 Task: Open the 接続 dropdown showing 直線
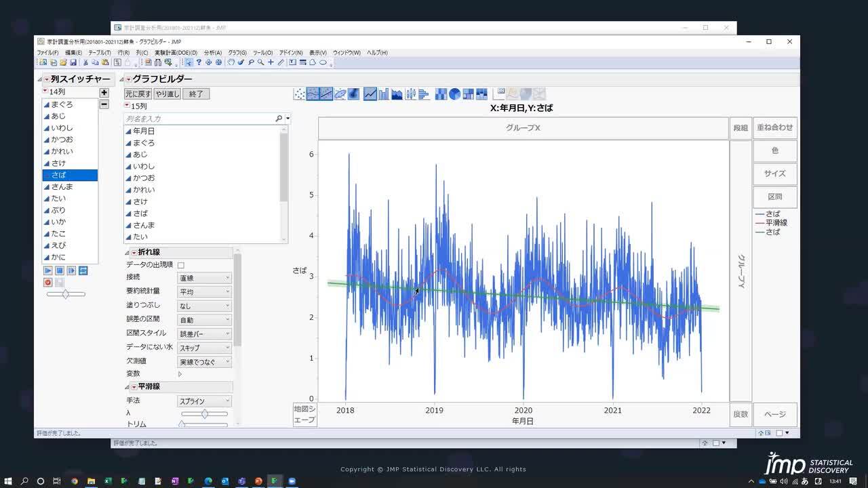[x=205, y=278]
